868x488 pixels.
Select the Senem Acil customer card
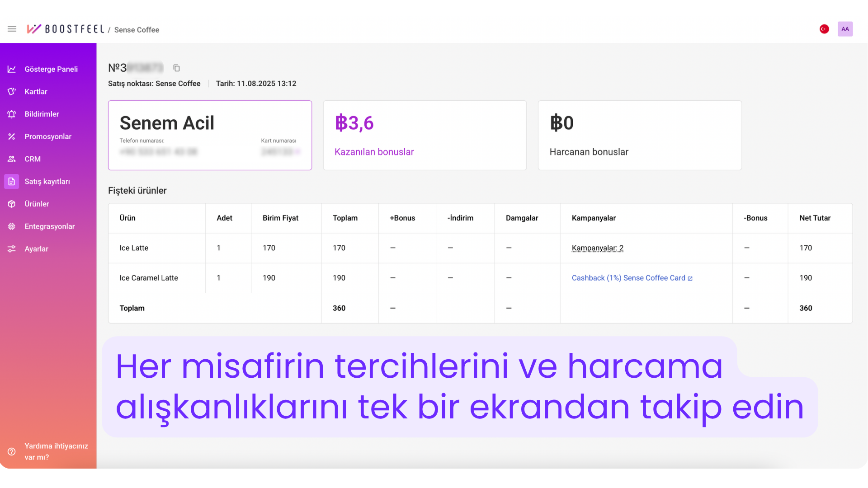tap(210, 135)
